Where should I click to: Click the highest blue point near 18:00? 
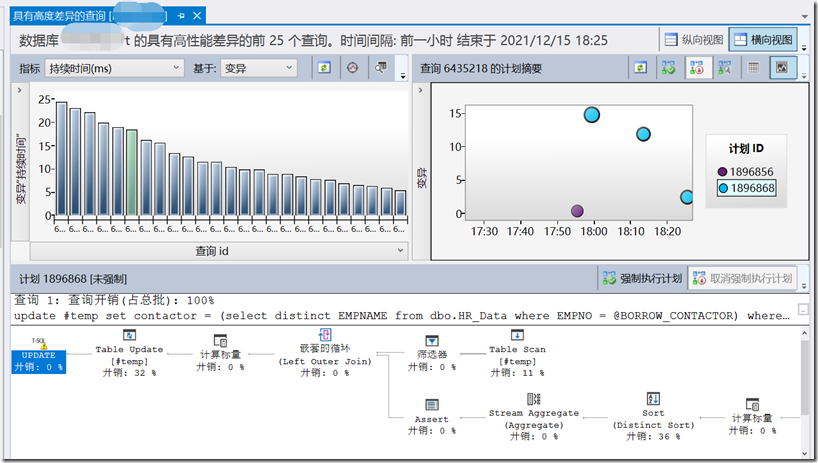(592, 115)
